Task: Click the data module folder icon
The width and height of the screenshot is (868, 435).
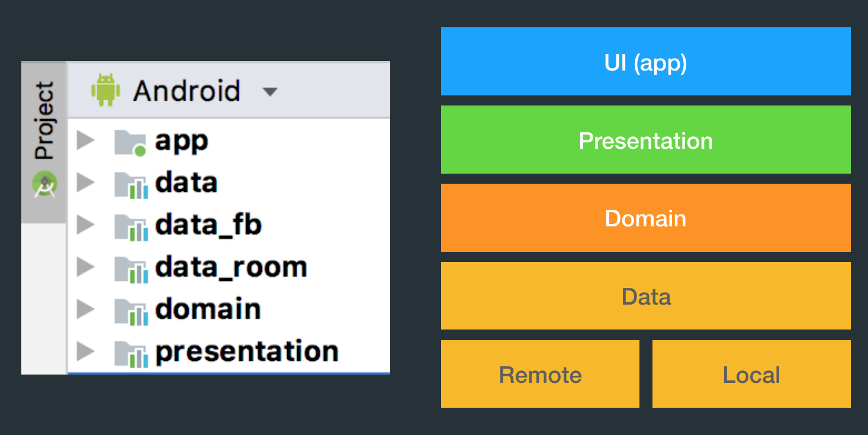Action: (130, 184)
